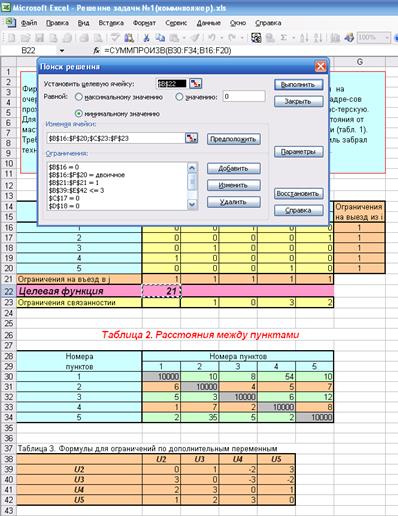398x516 pixels.
Task: Open the Формат menu
Action: (x=144, y=23)
